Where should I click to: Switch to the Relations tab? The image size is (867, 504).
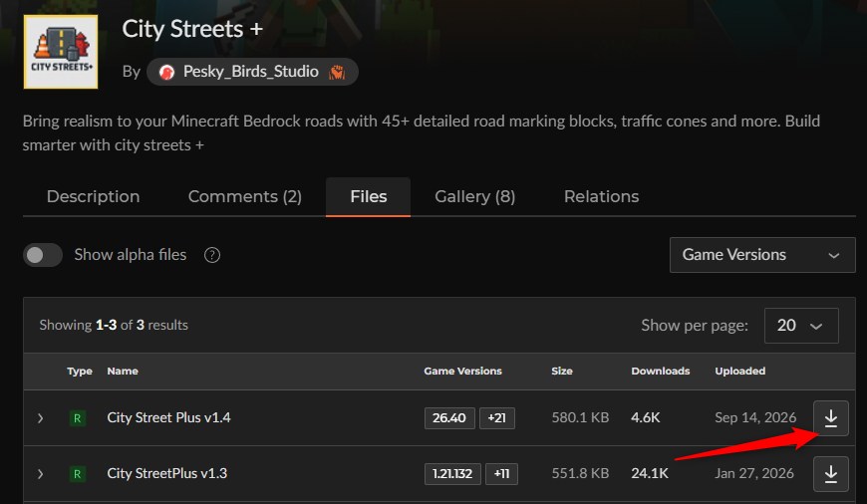point(601,197)
